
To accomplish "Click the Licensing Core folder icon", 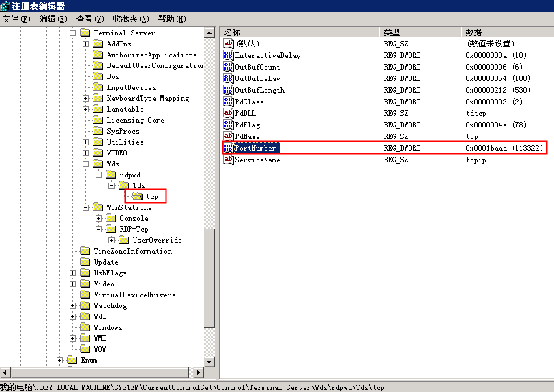I will coord(98,120).
